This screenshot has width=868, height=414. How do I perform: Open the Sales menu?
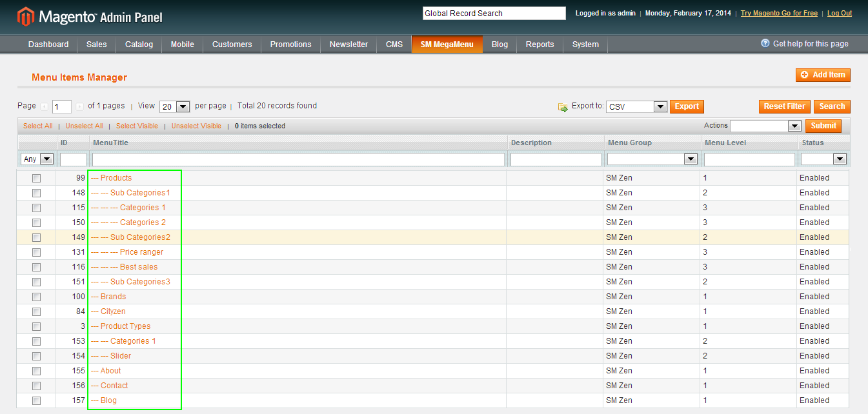pos(97,44)
